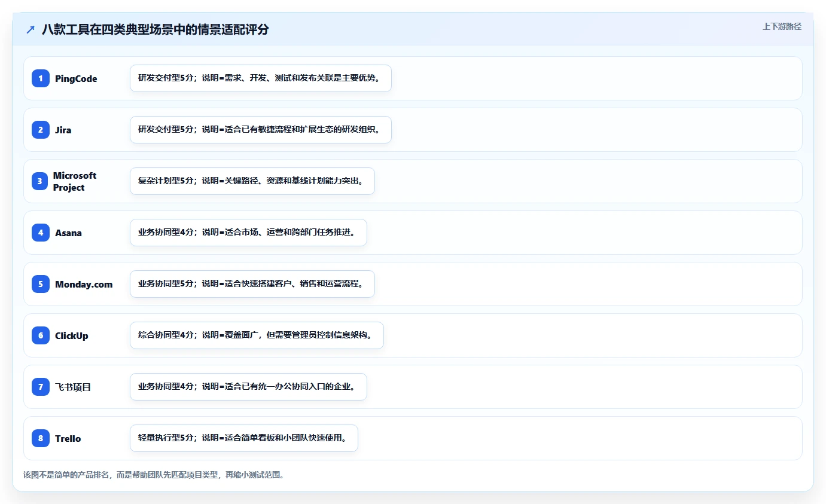Open the 适合市场、运营和跨部门 description box
The image size is (826, 504).
248,233
